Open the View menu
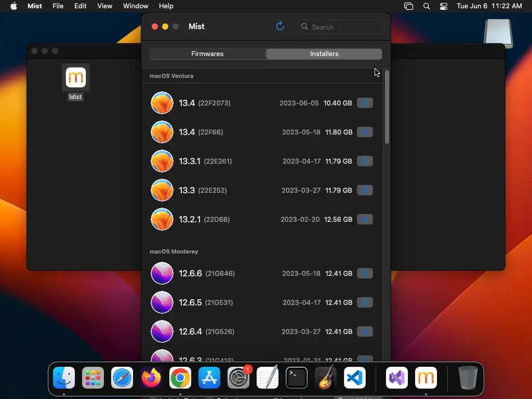532x399 pixels. pos(104,6)
